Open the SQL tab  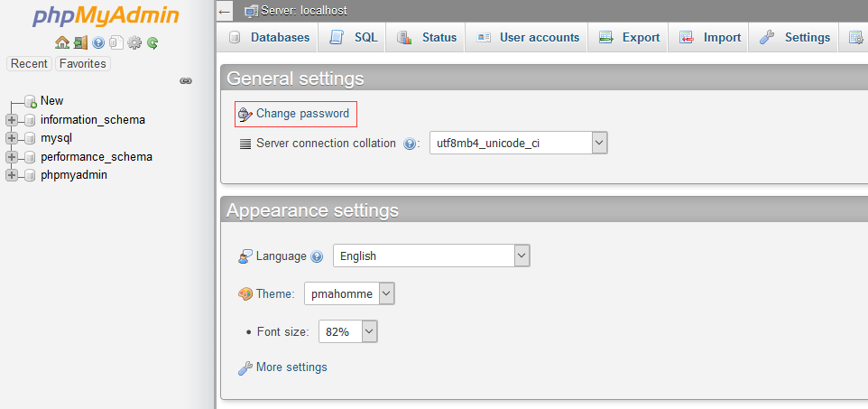click(x=353, y=38)
